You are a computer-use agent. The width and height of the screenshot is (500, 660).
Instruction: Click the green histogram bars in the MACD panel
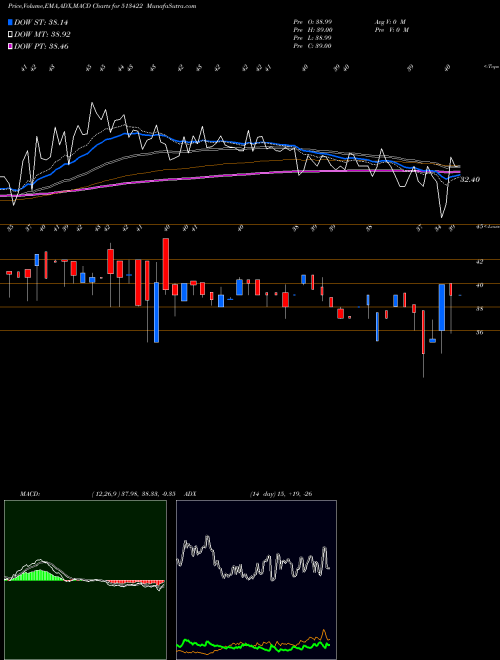point(39,575)
